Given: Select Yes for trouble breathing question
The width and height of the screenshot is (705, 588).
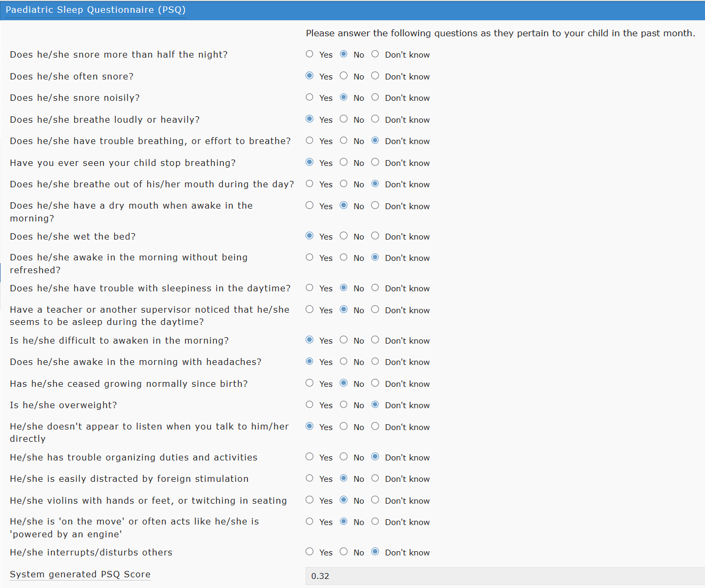Looking at the screenshot, I should pyautogui.click(x=309, y=140).
